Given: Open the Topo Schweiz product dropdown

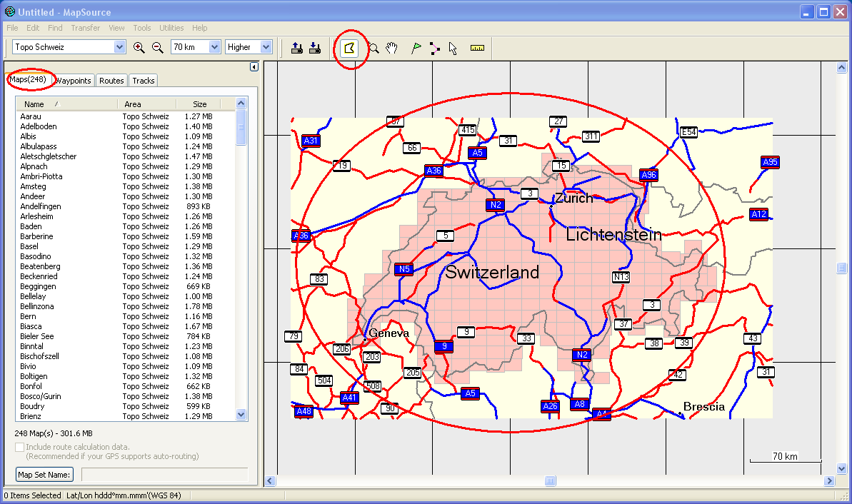Looking at the screenshot, I should 119,47.
